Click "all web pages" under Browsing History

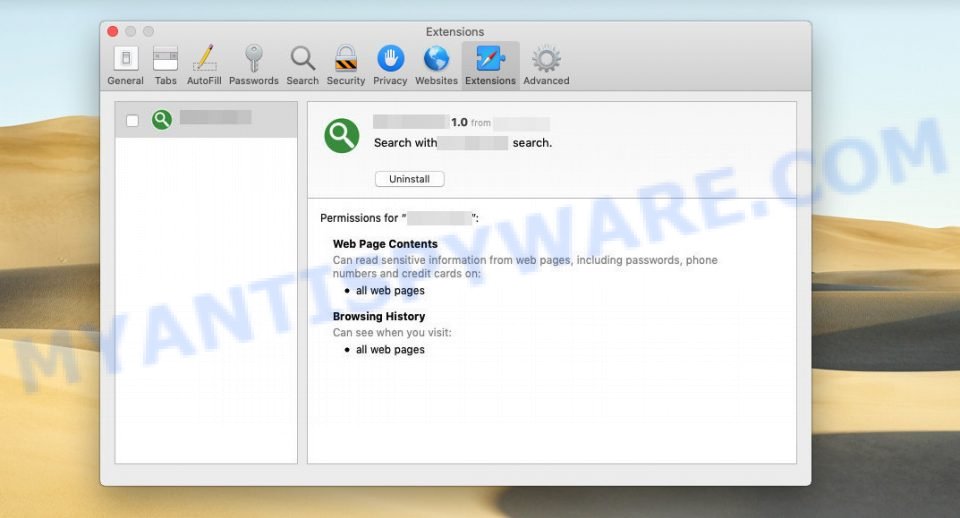click(x=390, y=350)
